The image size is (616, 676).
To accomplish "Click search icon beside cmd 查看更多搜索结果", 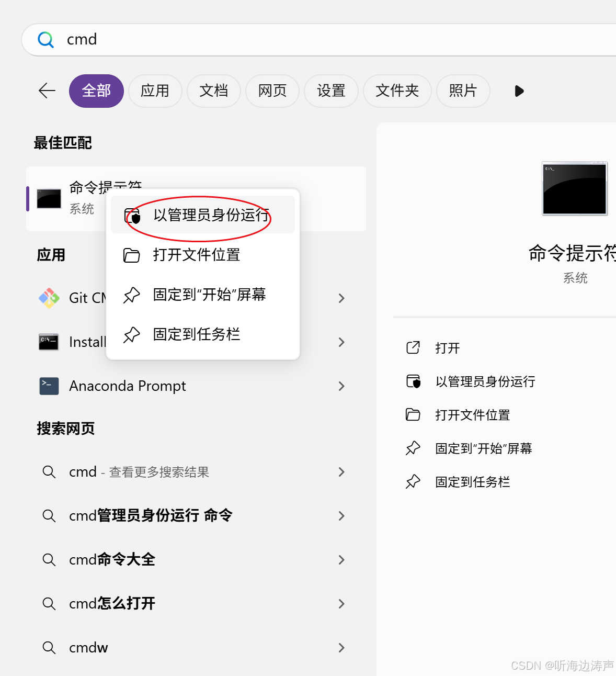I will [x=49, y=472].
